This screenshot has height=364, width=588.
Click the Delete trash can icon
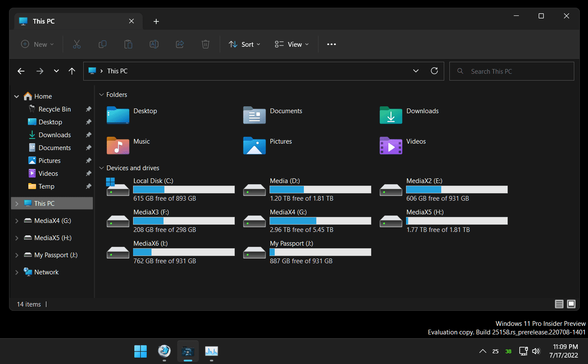click(206, 44)
